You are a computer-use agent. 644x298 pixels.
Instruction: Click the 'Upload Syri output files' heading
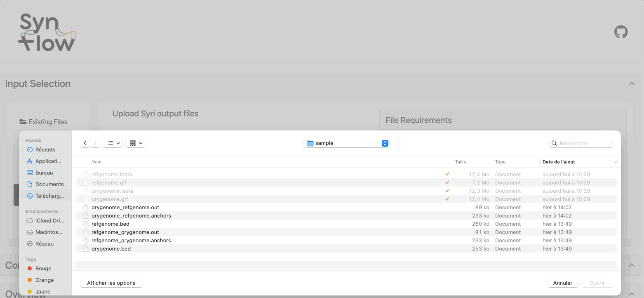pos(155,114)
